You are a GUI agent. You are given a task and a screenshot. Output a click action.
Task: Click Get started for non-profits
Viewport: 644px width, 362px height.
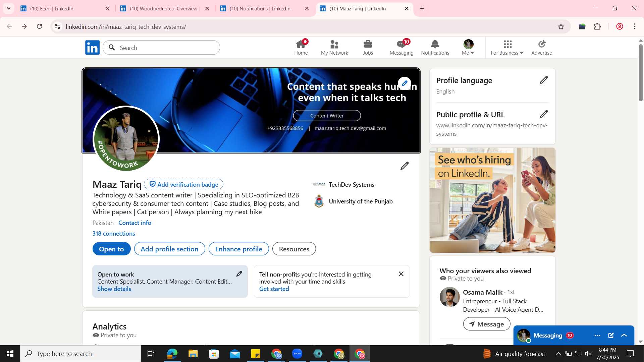pos(274,289)
